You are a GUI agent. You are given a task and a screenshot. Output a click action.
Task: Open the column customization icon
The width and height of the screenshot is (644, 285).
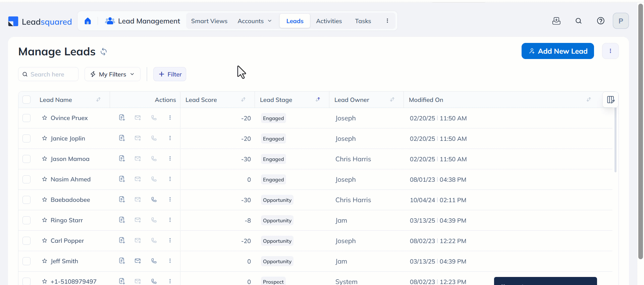(611, 100)
